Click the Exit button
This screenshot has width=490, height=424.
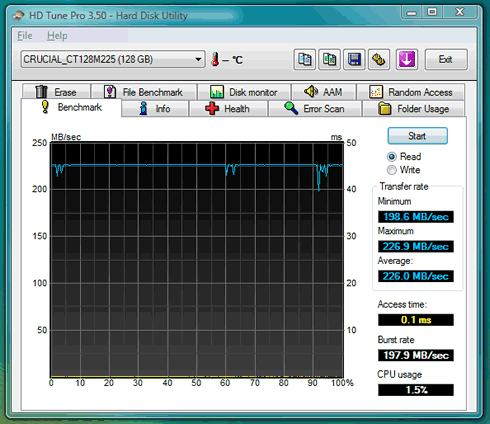point(446,60)
